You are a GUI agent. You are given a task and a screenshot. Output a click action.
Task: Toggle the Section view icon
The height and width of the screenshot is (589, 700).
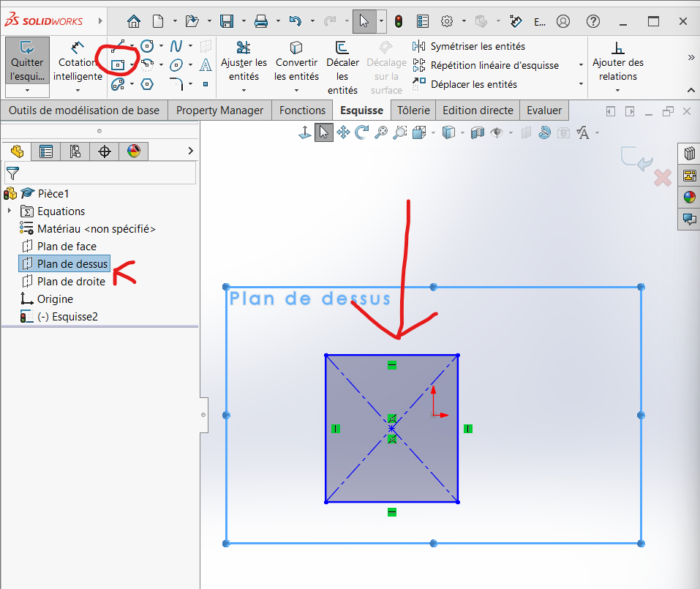[477, 132]
